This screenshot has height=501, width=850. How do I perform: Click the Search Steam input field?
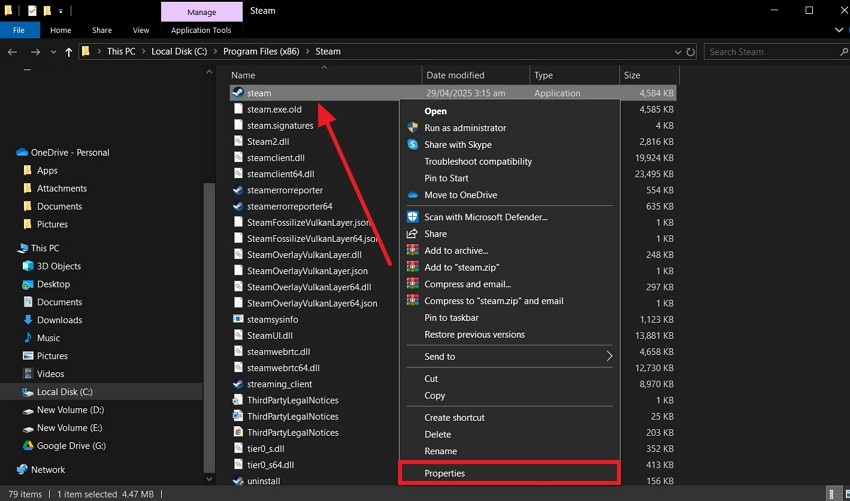(x=772, y=52)
